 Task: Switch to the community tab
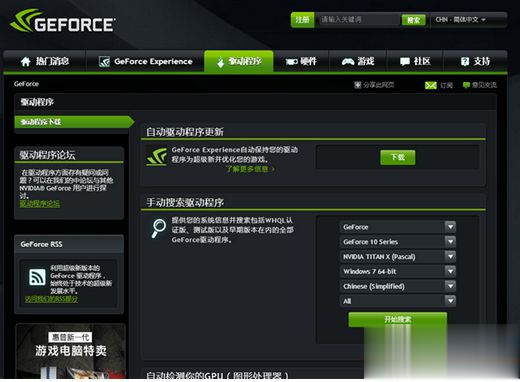415,62
